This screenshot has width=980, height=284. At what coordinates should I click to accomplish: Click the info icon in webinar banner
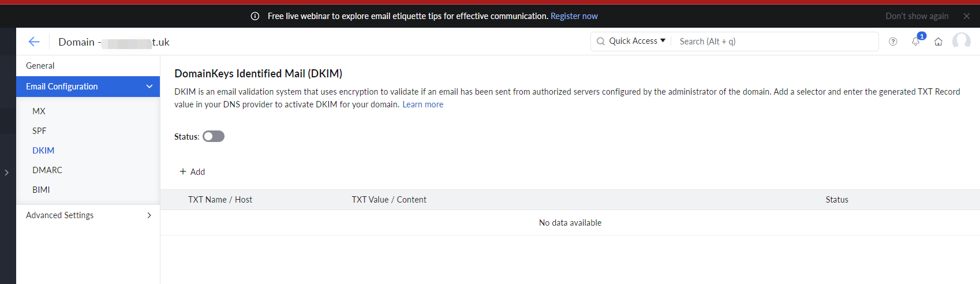point(255,16)
